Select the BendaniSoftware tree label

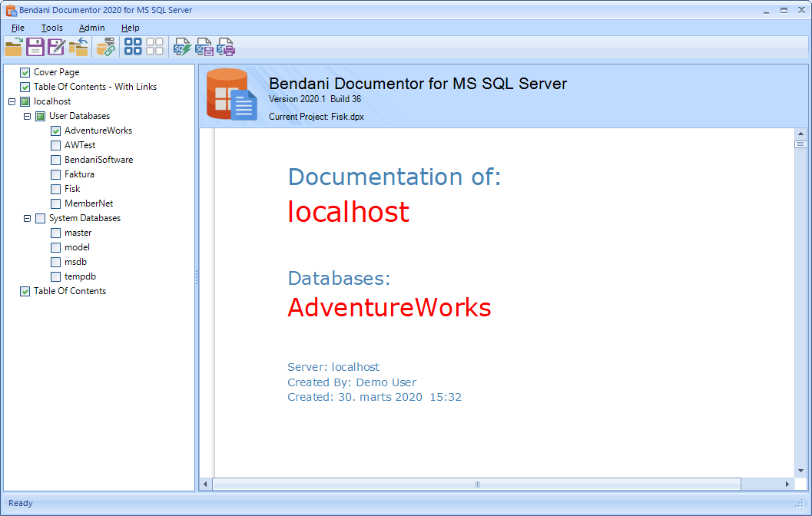click(99, 160)
